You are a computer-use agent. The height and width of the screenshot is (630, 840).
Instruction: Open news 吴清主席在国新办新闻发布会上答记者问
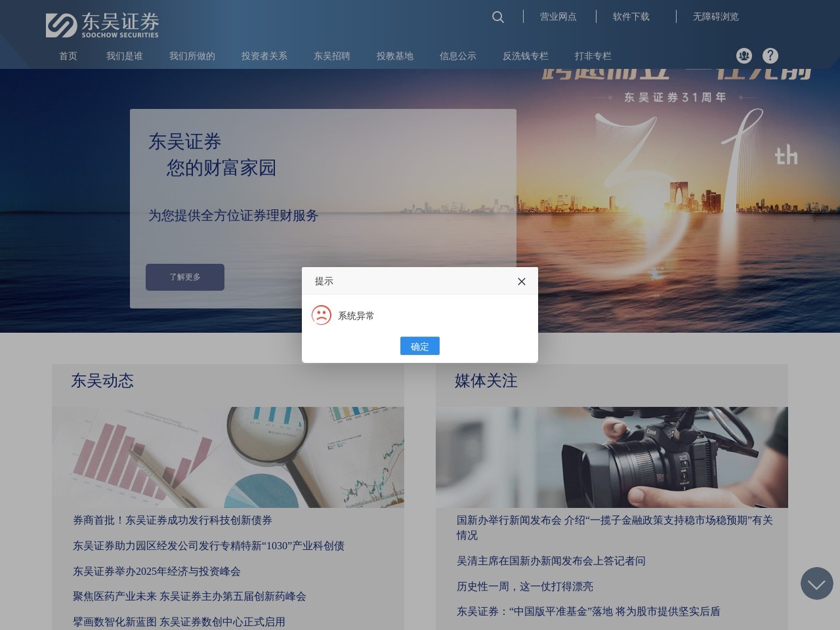pyautogui.click(x=551, y=560)
